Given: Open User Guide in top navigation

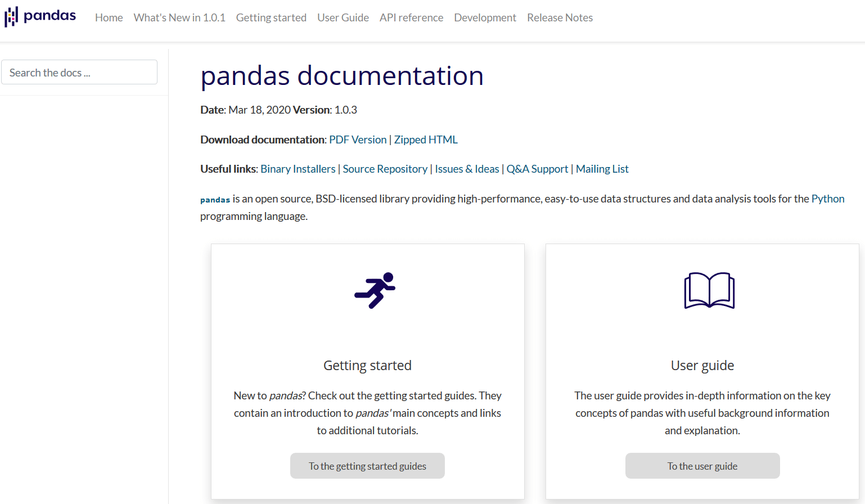Looking at the screenshot, I should click(343, 17).
